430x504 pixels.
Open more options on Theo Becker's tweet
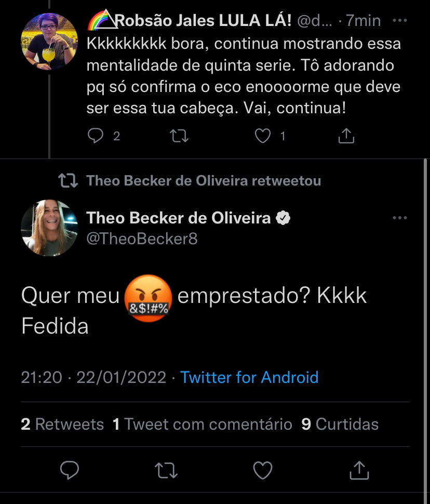pos(400,218)
